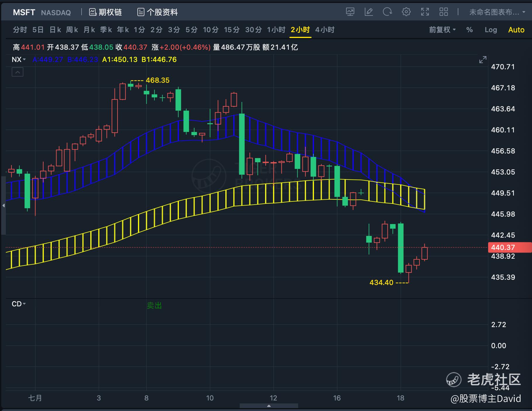Click the 额21.41亿 turnover readout
The width and height of the screenshot is (532, 411).
click(x=280, y=47)
